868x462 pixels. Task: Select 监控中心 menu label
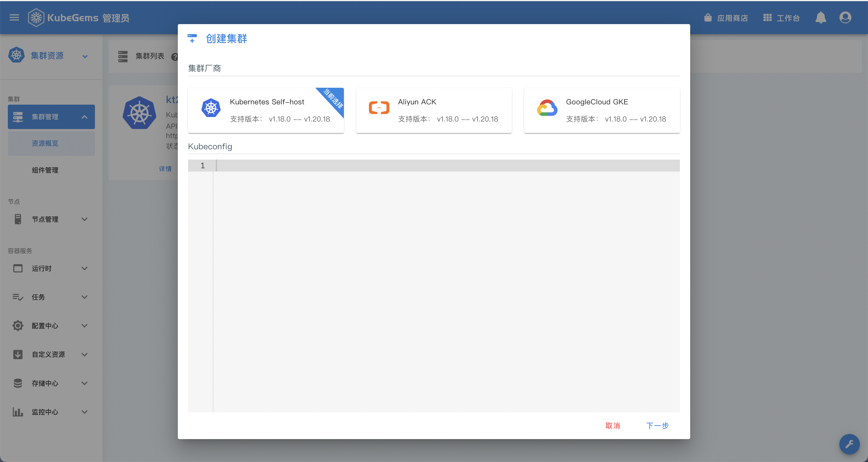(x=45, y=412)
